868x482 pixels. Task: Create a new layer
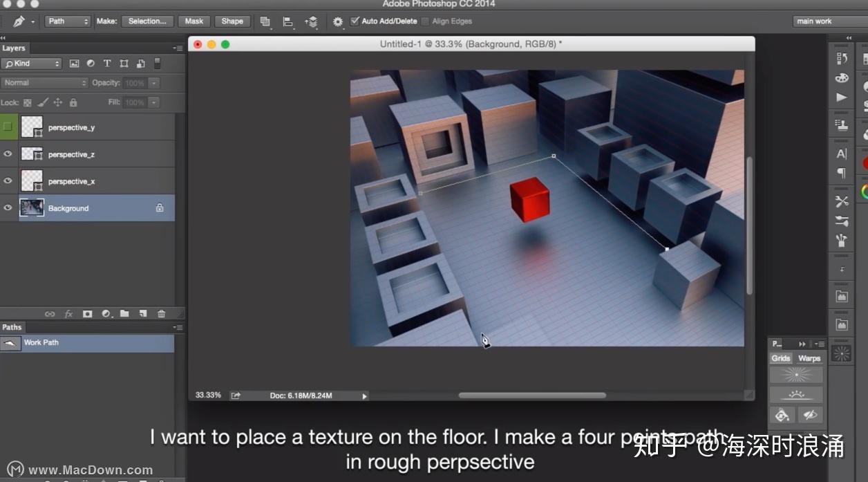pyautogui.click(x=143, y=313)
